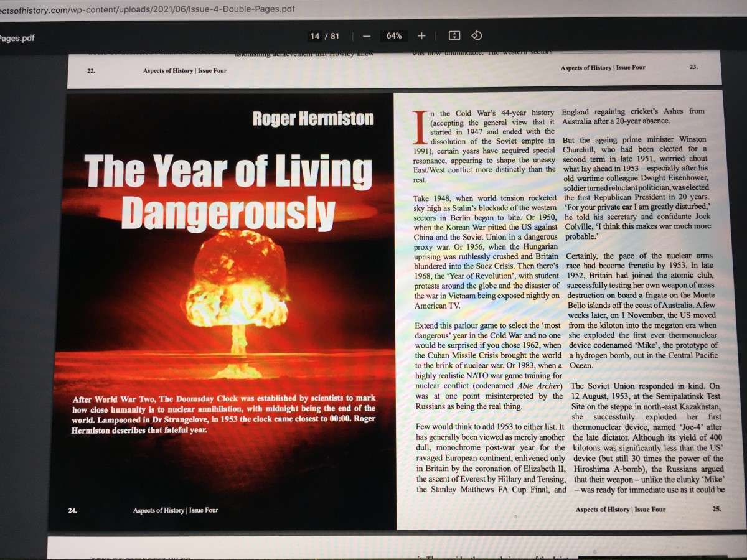747x560 pixels.
Task: Click the page number 25 footer
Action: coord(716,509)
